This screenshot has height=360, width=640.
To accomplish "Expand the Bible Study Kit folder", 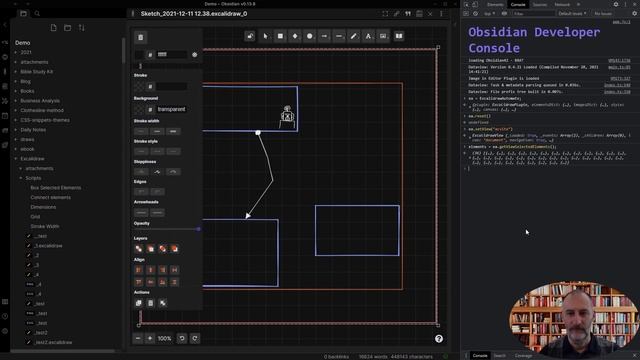I will [x=36, y=71].
